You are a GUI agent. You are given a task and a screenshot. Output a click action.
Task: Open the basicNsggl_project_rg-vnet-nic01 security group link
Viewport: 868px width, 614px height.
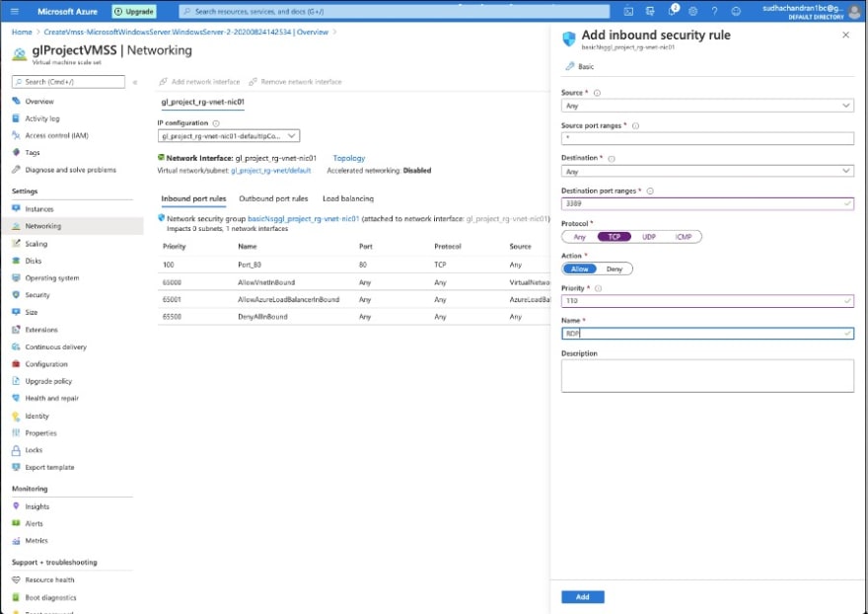304,218
